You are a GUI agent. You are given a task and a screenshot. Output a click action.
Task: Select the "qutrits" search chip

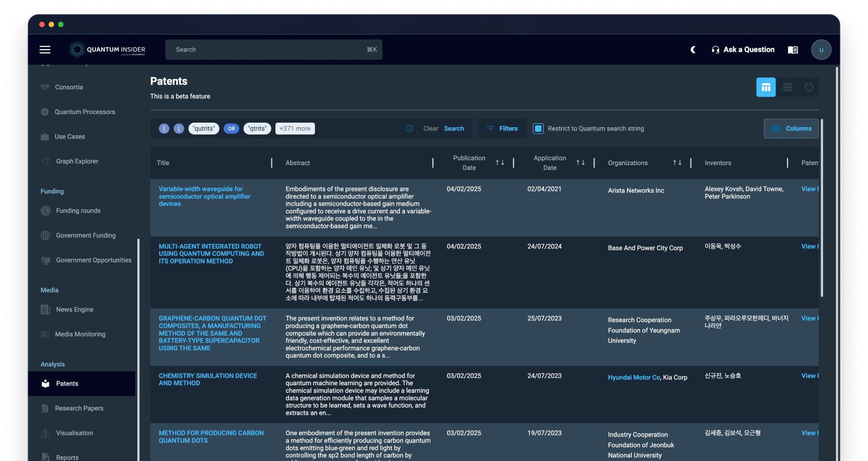[x=204, y=129]
